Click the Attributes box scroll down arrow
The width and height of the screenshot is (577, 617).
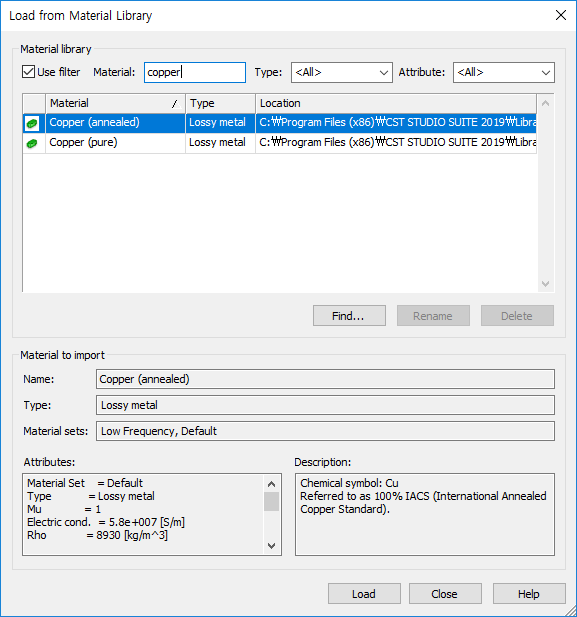[272, 545]
